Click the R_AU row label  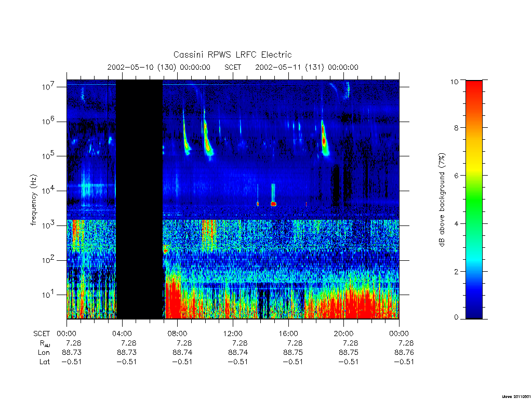pos(44,343)
